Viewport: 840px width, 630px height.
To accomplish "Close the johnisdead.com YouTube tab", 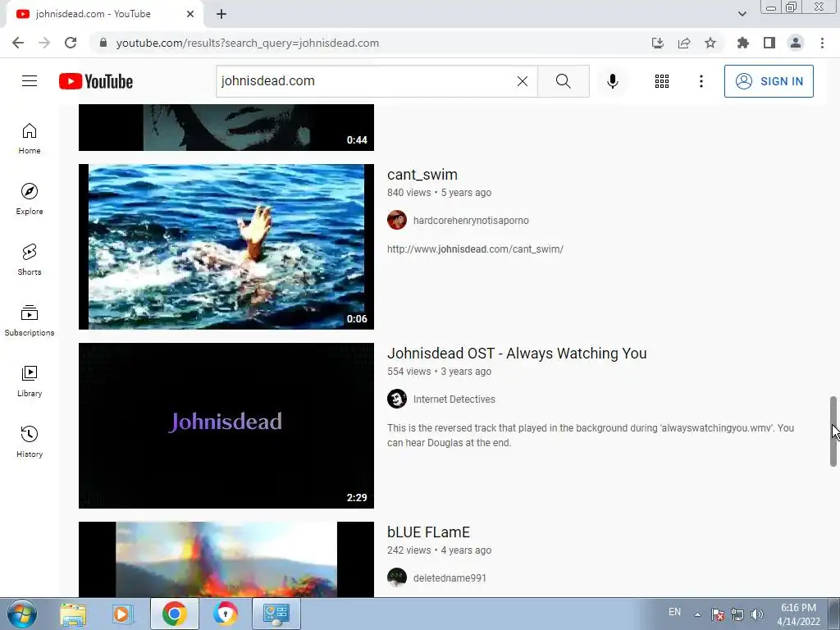I will tap(190, 14).
